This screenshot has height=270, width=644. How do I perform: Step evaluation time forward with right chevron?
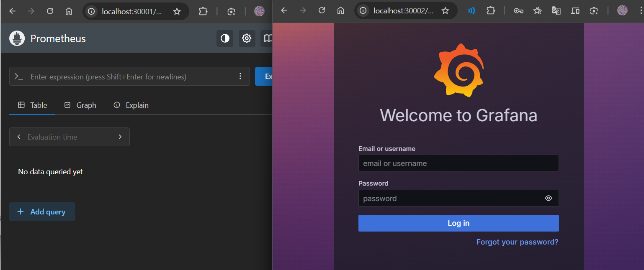coord(120,137)
